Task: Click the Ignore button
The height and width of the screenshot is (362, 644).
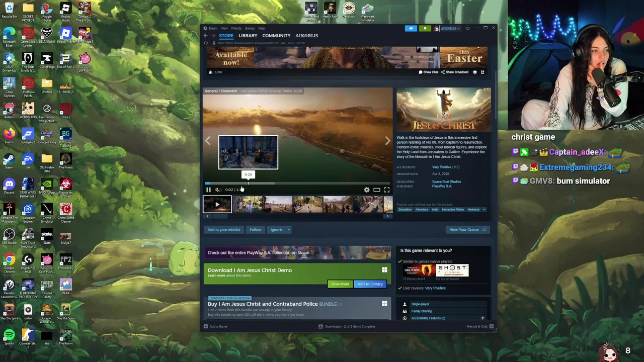Action: coord(276,230)
